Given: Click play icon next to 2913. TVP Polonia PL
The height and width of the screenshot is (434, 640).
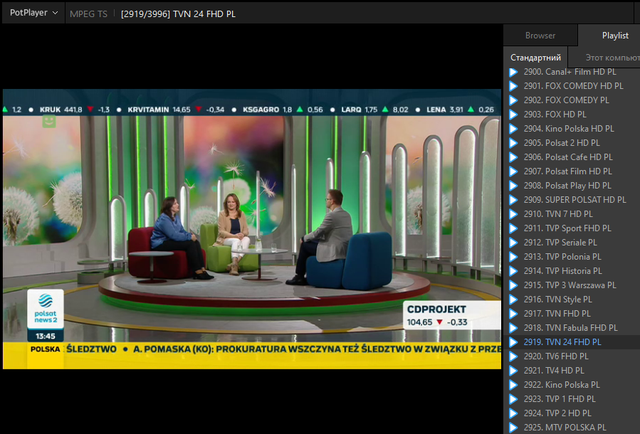Looking at the screenshot, I should 513,257.
